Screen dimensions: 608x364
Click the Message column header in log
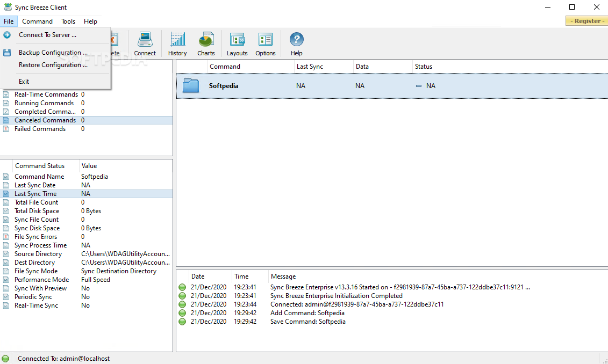438,276
